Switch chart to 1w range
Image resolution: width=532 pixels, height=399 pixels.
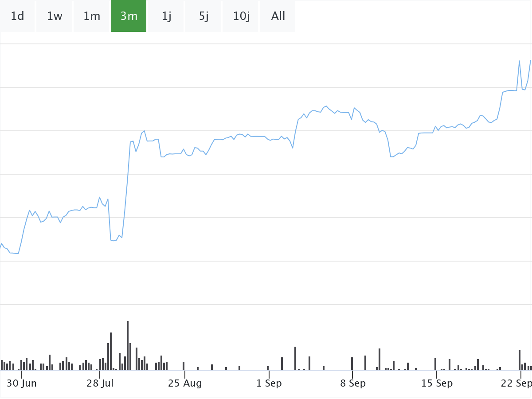click(55, 16)
